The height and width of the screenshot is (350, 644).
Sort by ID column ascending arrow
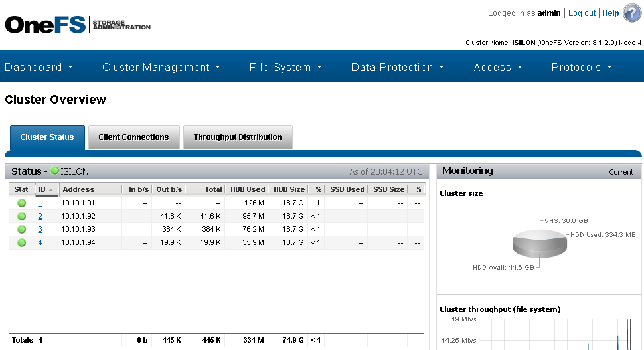(x=50, y=190)
